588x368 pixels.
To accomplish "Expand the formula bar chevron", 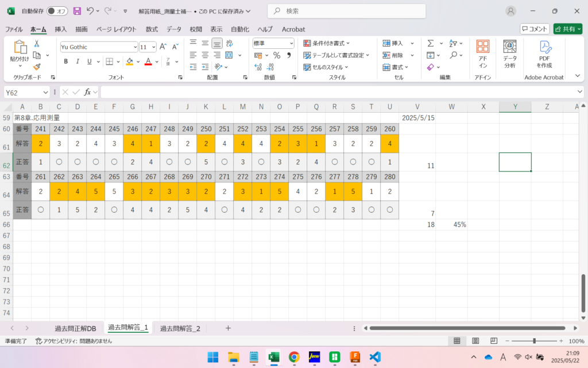I will (580, 91).
